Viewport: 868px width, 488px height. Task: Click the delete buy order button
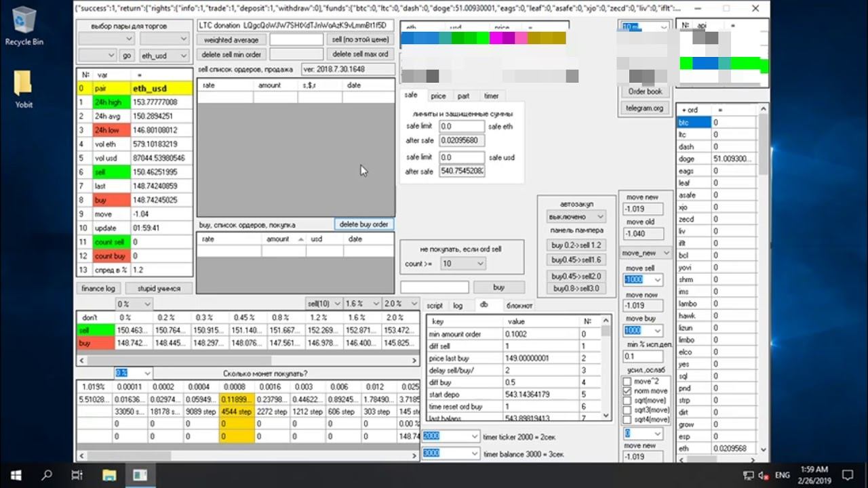363,224
